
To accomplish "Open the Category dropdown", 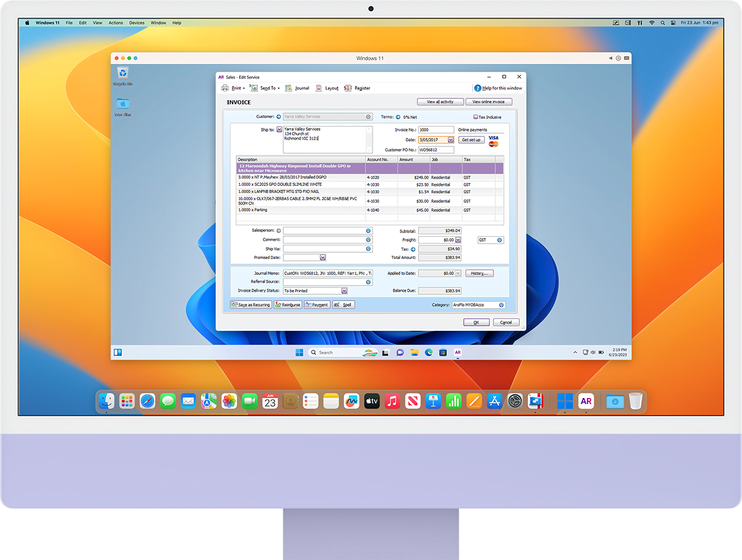I will click(x=501, y=305).
